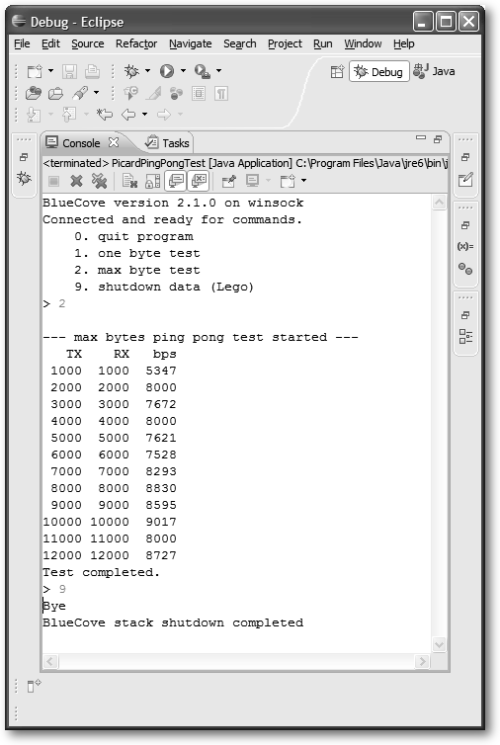Switch to the Debug perspective button
Screen dimensions: 500x745
coord(379,72)
